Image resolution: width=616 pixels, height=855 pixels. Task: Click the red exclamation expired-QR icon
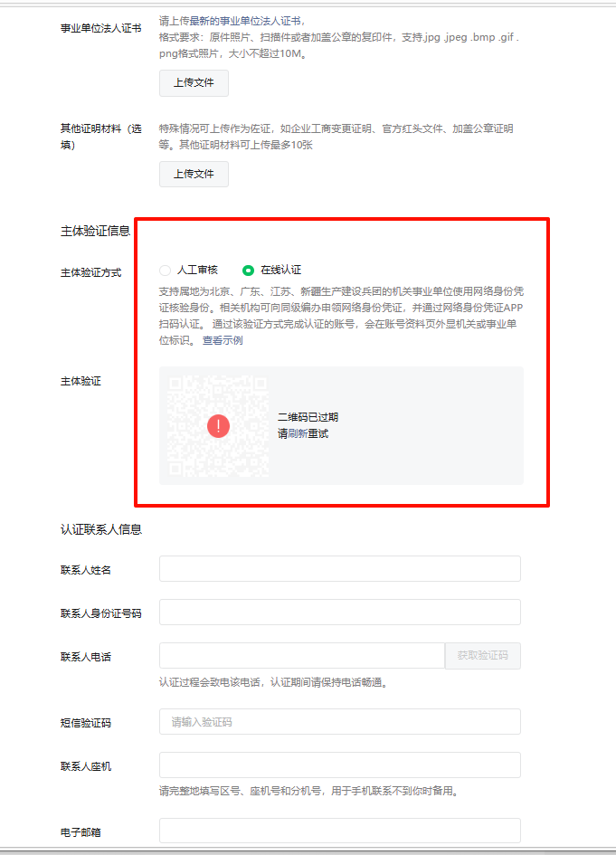(218, 426)
